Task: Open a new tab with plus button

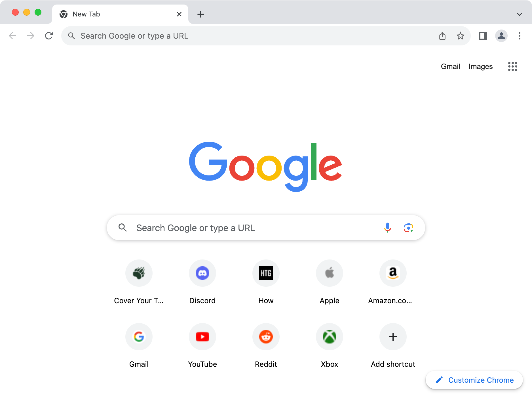Action: (201, 14)
